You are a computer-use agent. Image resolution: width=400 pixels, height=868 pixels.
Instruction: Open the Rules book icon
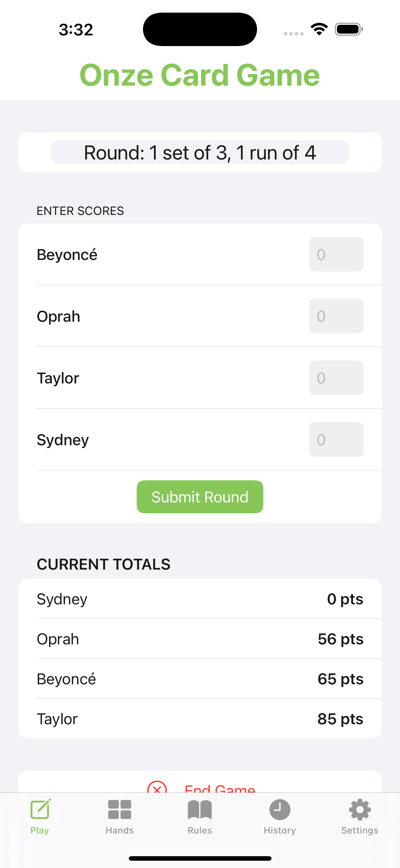click(x=200, y=809)
